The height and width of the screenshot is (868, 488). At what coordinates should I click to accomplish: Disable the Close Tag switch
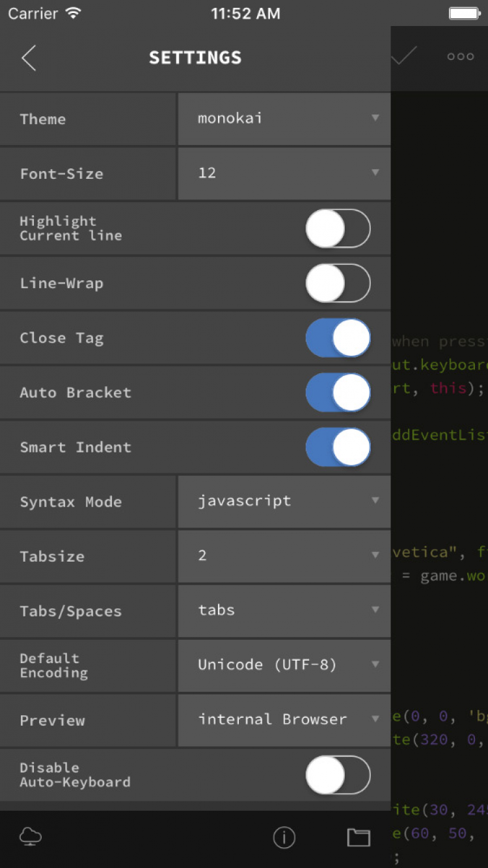click(x=338, y=337)
